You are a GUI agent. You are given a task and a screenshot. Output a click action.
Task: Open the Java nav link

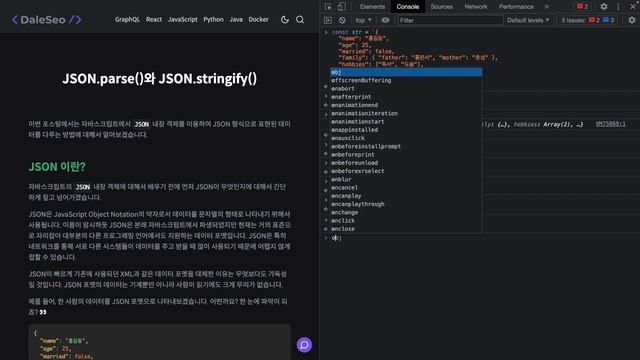(236, 20)
